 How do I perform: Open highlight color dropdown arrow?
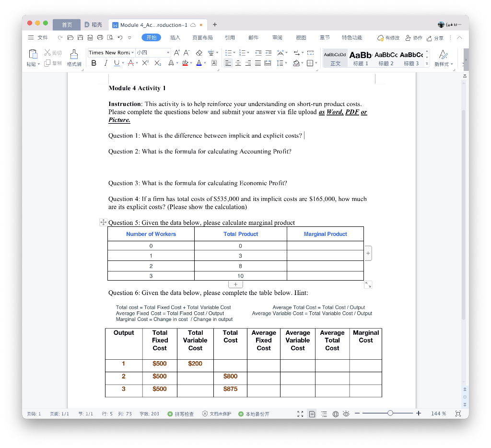click(x=191, y=63)
